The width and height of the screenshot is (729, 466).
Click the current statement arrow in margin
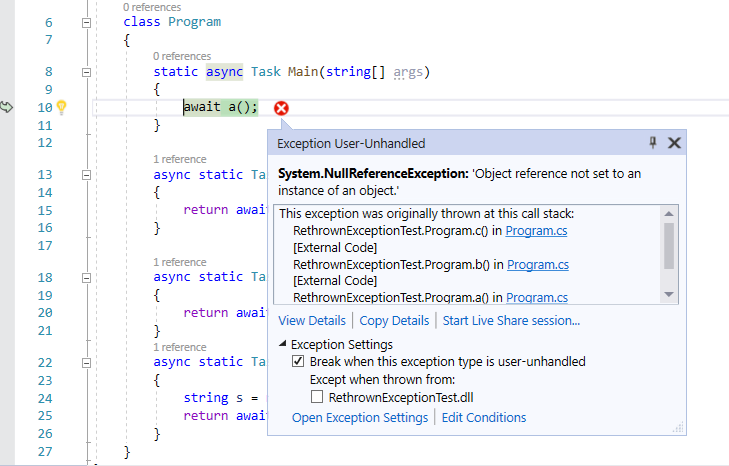(7, 107)
